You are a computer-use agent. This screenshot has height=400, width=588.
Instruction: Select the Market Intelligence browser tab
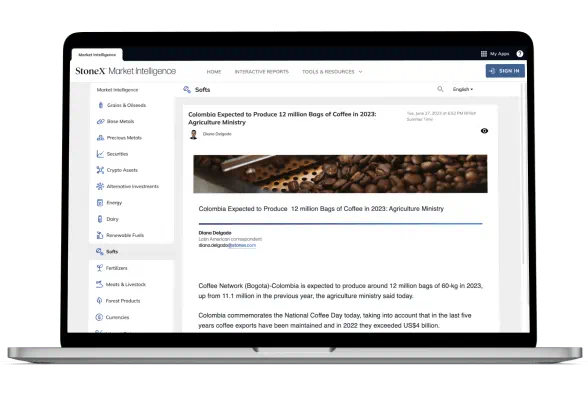(97, 55)
